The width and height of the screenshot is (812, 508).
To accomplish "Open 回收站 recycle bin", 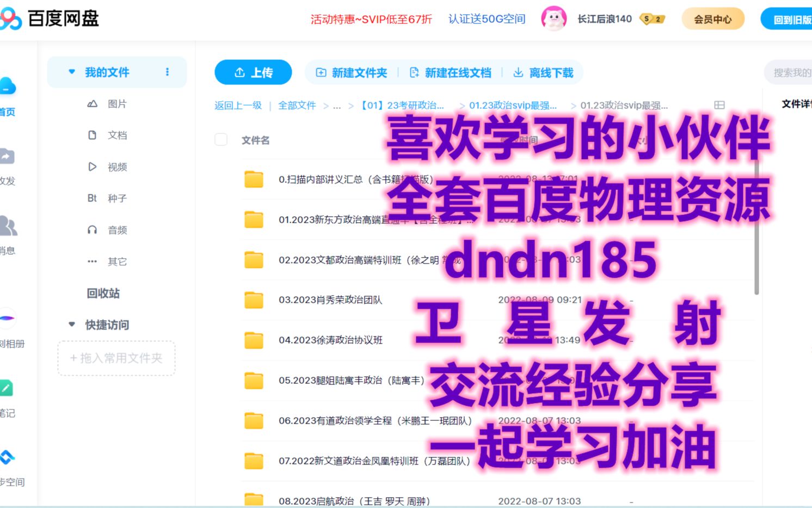I will tap(103, 293).
